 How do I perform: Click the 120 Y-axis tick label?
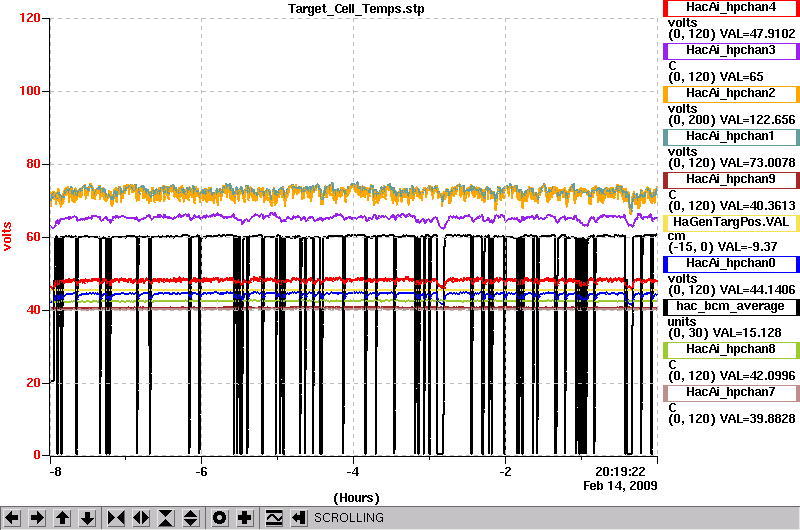(x=30, y=18)
